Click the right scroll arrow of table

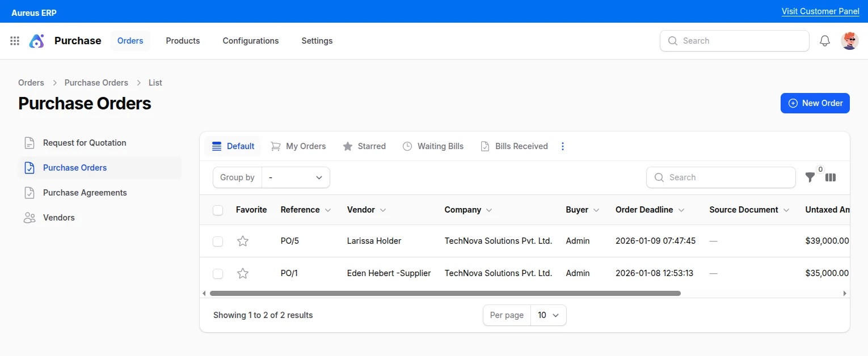tap(845, 294)
